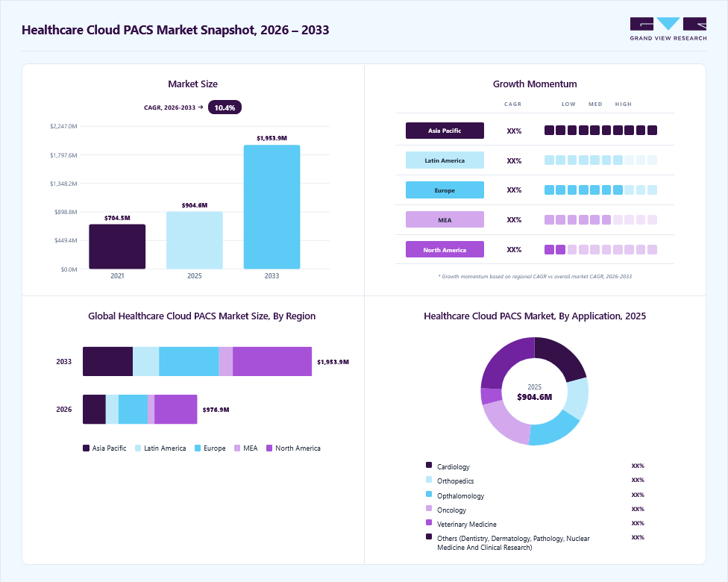
Task: Click the Asia Pacific region label in Growth Momentum
Action: coord(445,131)
